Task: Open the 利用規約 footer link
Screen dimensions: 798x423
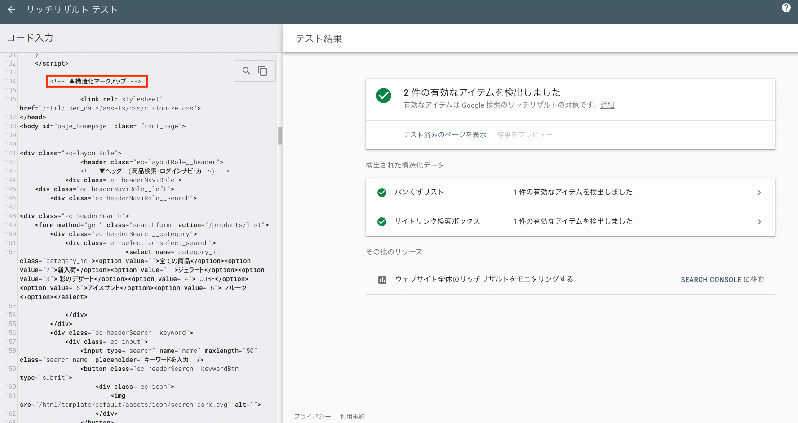Action: click(352, 416)
